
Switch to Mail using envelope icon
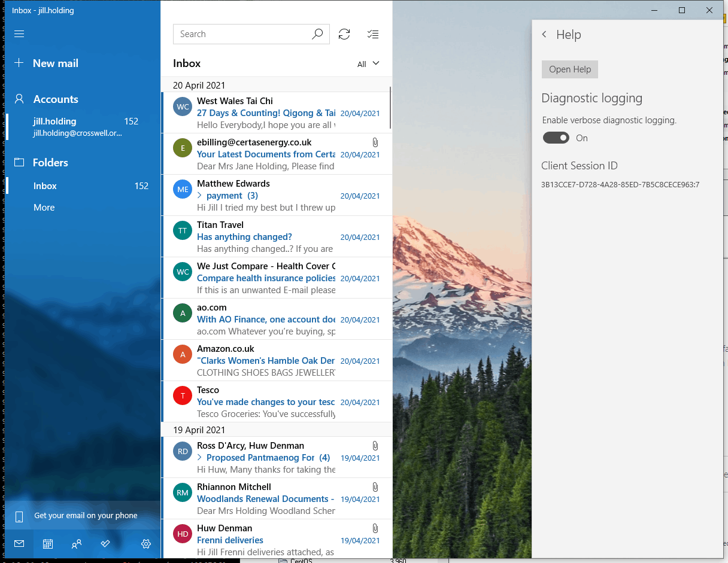(x=19, y=544)
